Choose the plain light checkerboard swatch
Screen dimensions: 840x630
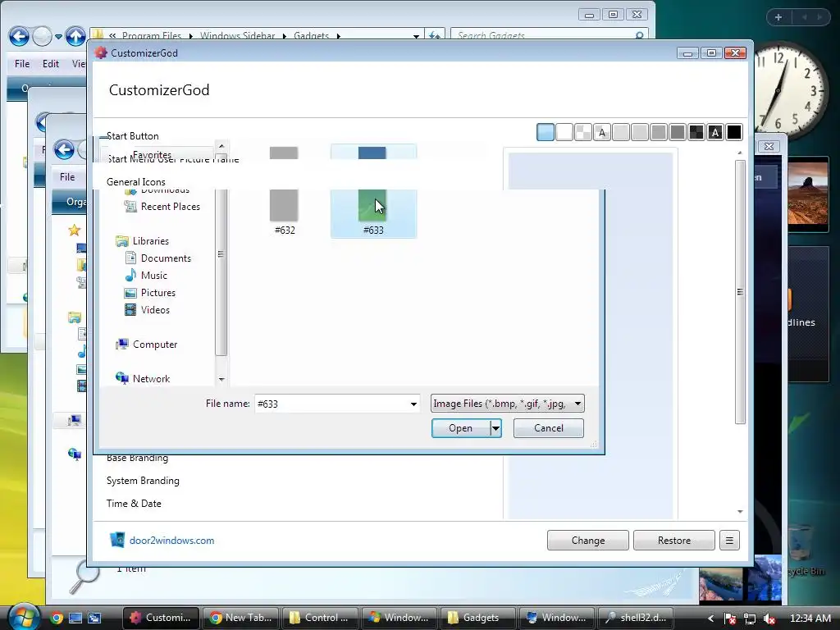click(x=583, y=132)
